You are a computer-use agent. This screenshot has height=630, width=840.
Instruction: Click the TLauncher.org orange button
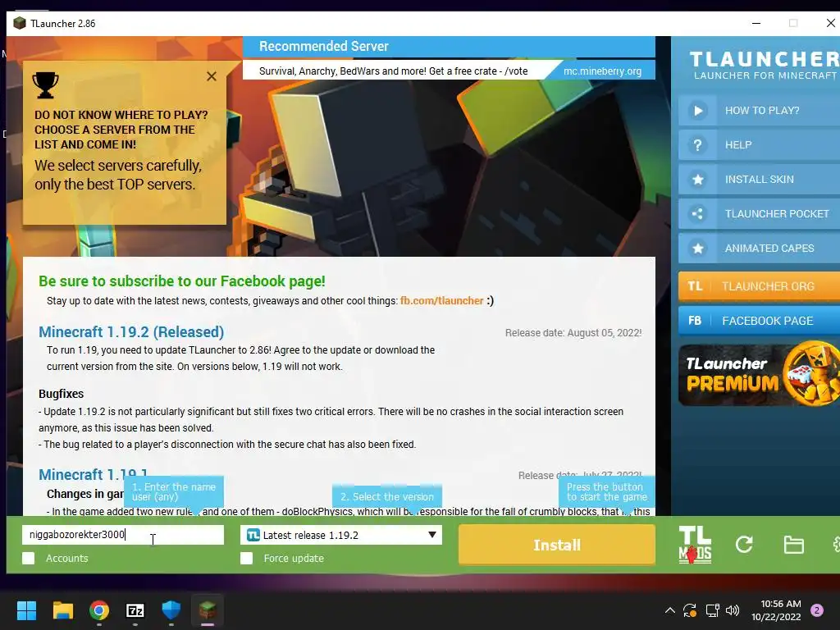coord(759,286)
